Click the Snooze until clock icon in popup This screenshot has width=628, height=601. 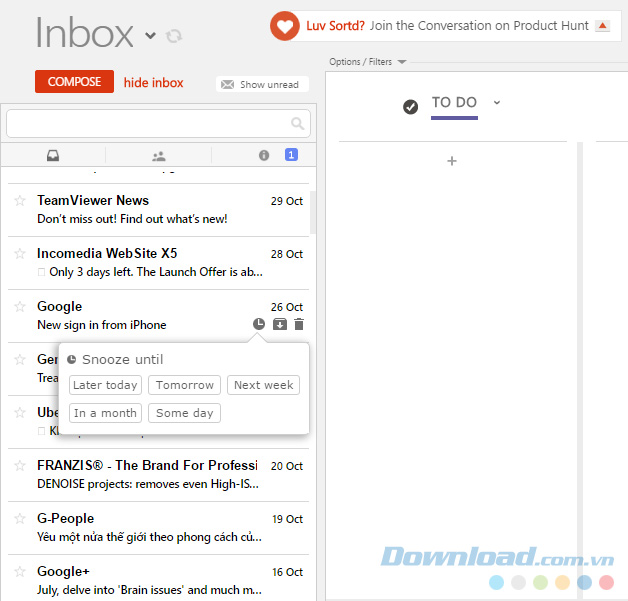click(71, 360)
